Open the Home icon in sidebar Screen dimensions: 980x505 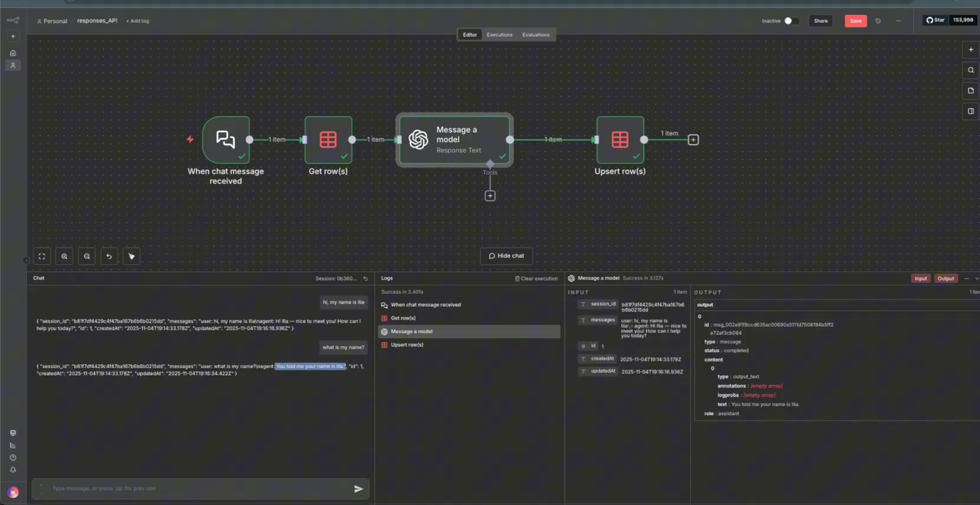tap(13, 53)
